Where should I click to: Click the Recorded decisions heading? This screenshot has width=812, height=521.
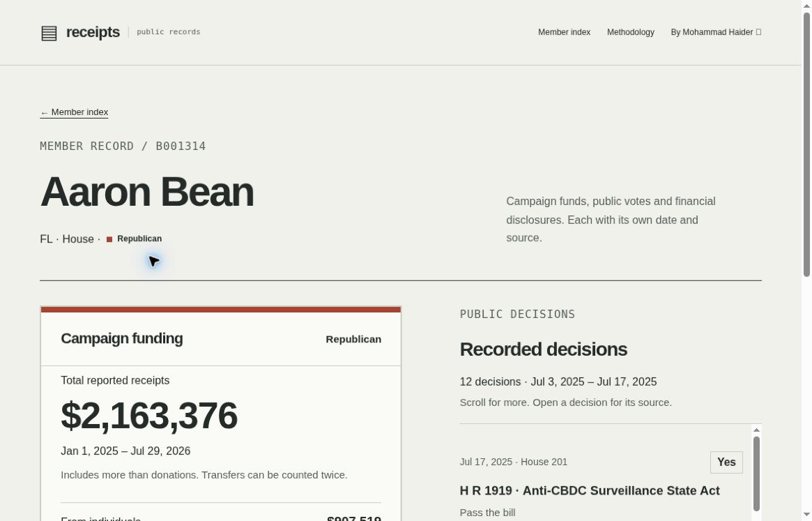coord(543,349)
